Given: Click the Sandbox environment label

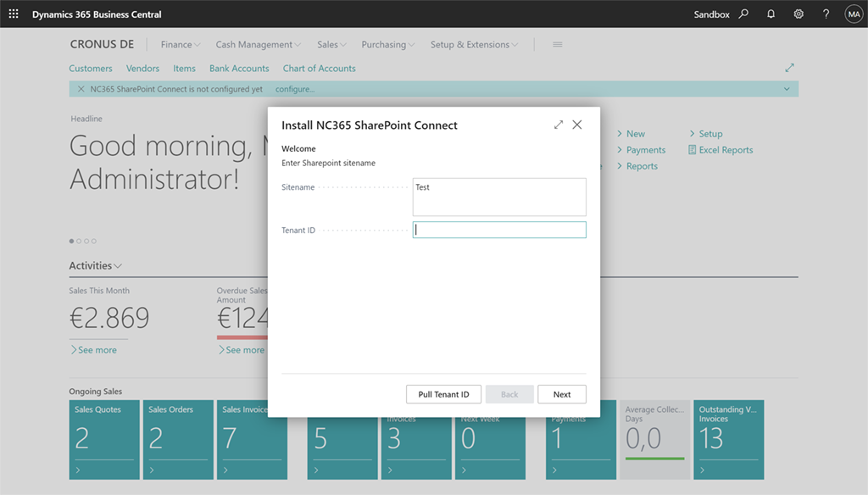Looking at the screenshot, I should point(711,14).
